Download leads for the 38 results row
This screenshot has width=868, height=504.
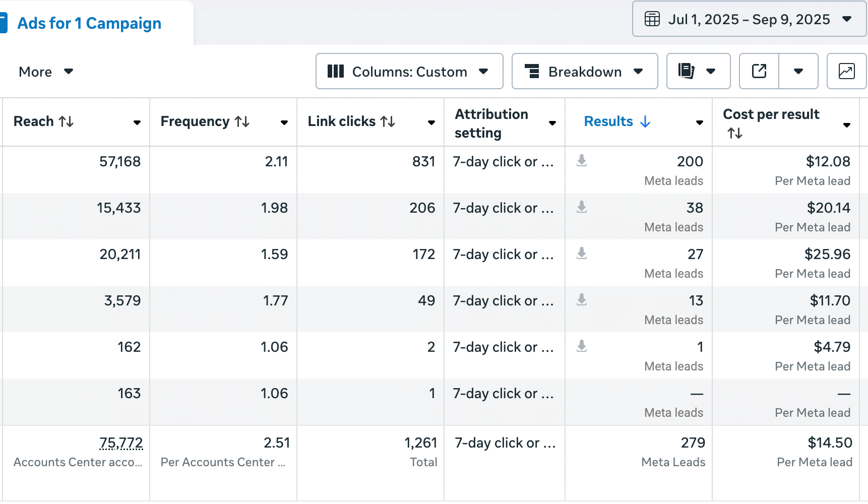click(x=582, y=207)
